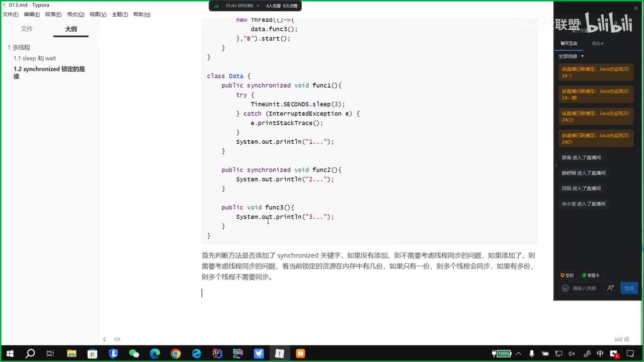Open the blue bird app on taskbar
The height and width of the screenshot is (362, 644).
click(259, 353)
